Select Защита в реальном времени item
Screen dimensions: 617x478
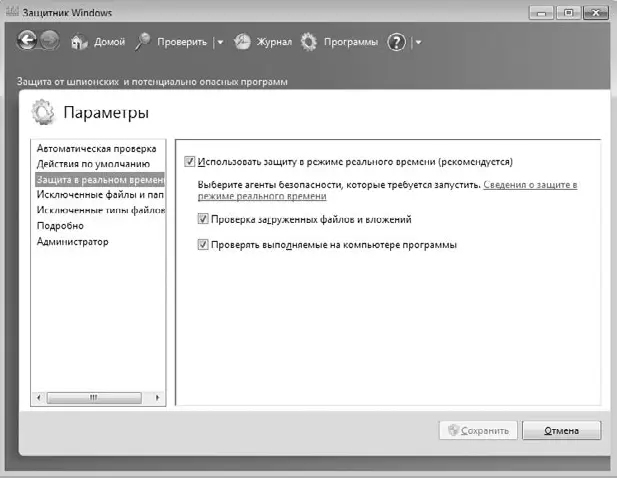(x=100, y=179)
